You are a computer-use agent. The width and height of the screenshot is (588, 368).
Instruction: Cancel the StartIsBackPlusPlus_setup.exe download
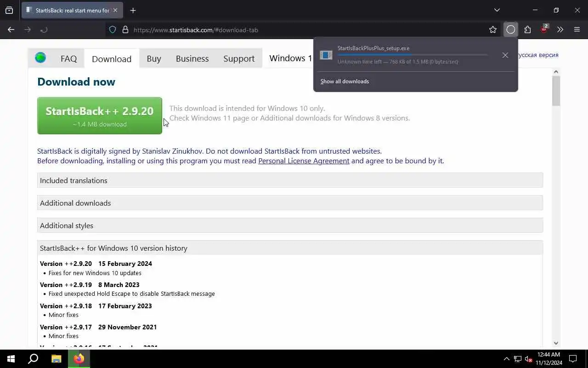point(505,55)
